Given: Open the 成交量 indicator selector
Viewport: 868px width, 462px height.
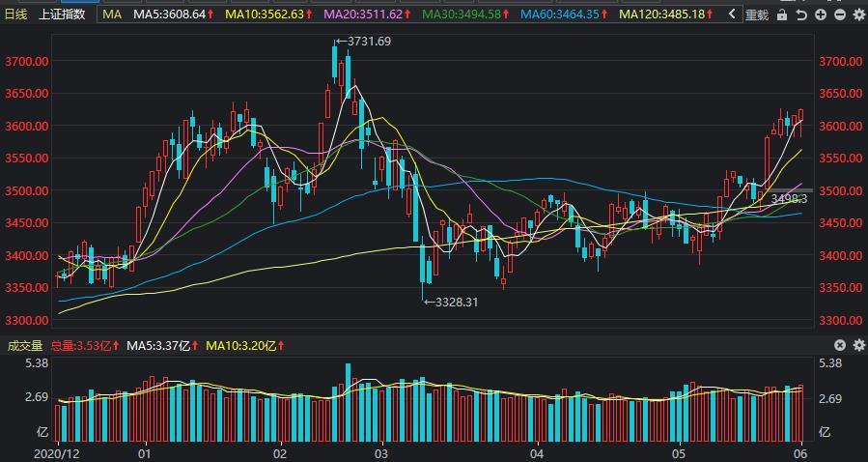Looking at the screenshot, I should [x=25, y=346].
